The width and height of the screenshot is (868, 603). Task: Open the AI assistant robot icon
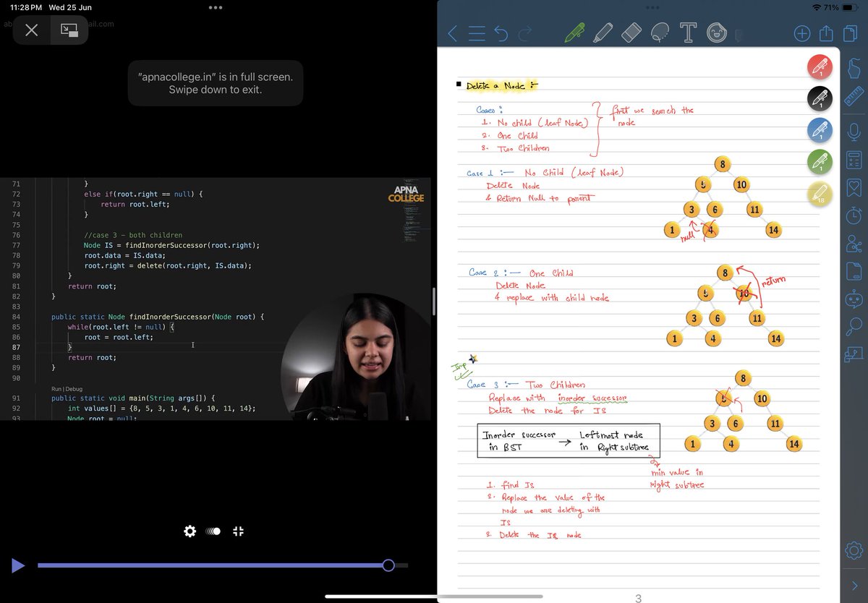pyautogui.click(x=854, y=299)
